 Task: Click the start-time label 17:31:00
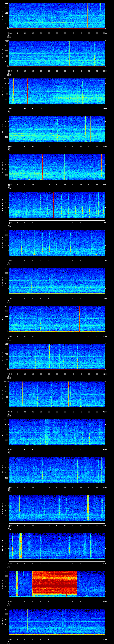click(x=9, y=33)
